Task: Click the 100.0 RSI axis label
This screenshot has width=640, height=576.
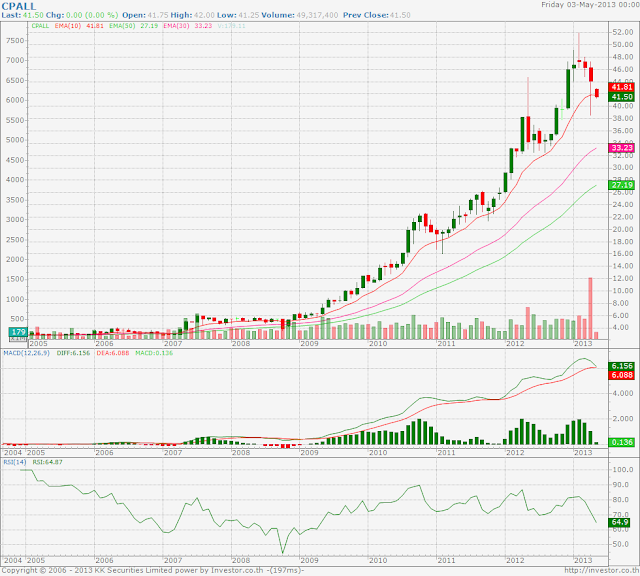Action: tap(622, 470)
